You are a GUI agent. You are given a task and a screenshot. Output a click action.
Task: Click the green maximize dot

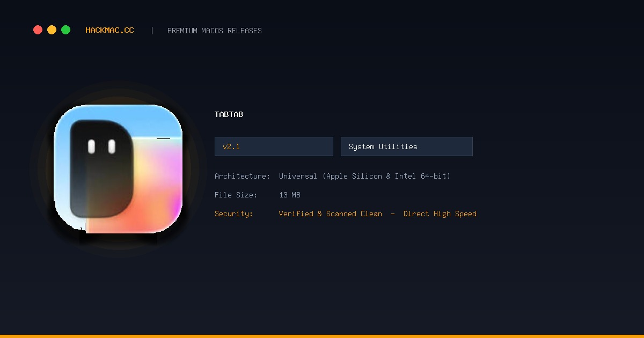(x=65, y=30)
